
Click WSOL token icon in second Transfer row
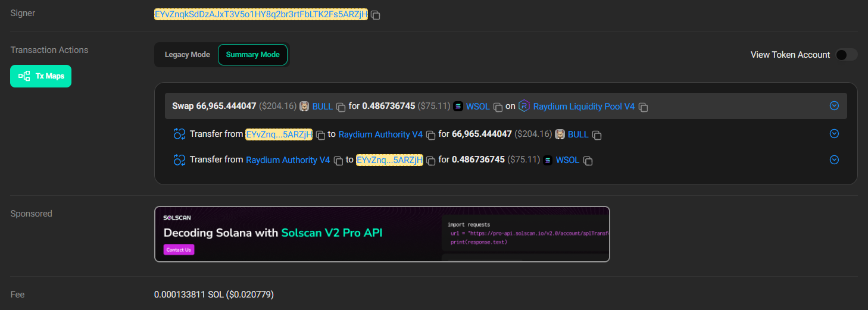coord(547,160)
